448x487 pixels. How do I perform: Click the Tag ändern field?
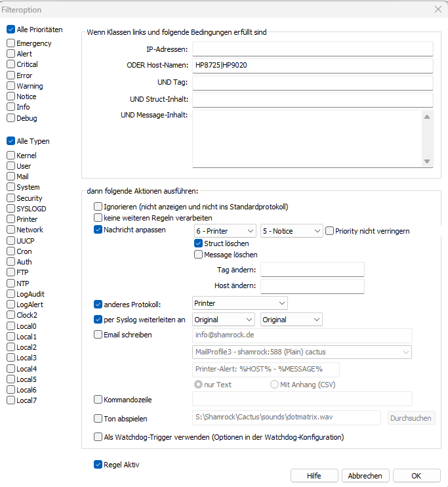312,270
